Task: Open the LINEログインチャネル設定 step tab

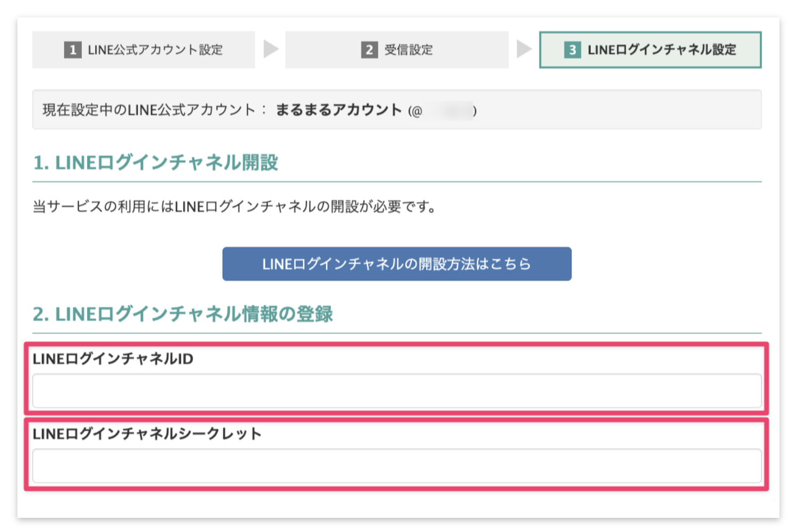Action: [650, 50]
